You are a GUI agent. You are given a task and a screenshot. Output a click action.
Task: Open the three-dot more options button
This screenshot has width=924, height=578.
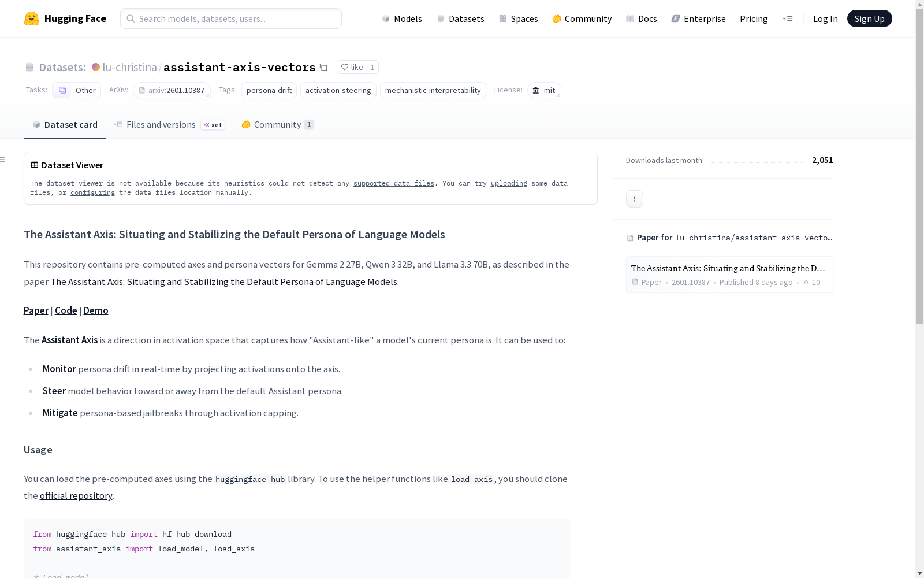635,199
